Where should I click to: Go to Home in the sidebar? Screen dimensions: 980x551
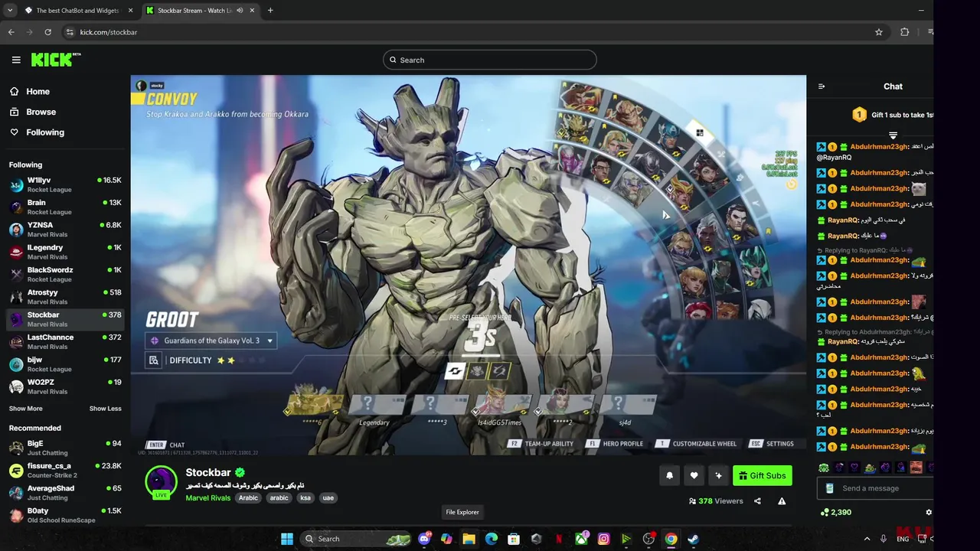pyautogui.click(x=38, y=91)
